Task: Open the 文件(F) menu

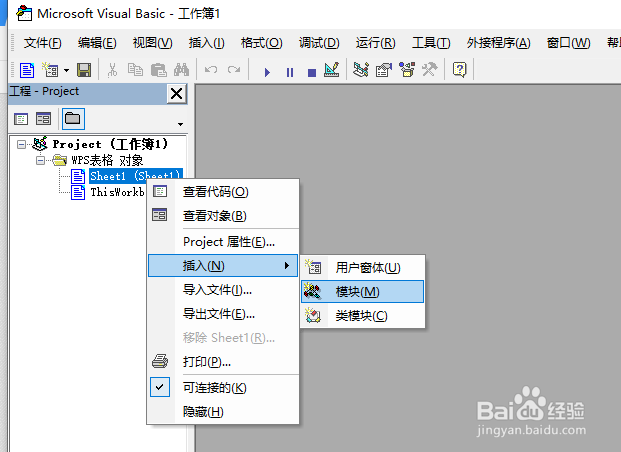Action: (42, 42)
